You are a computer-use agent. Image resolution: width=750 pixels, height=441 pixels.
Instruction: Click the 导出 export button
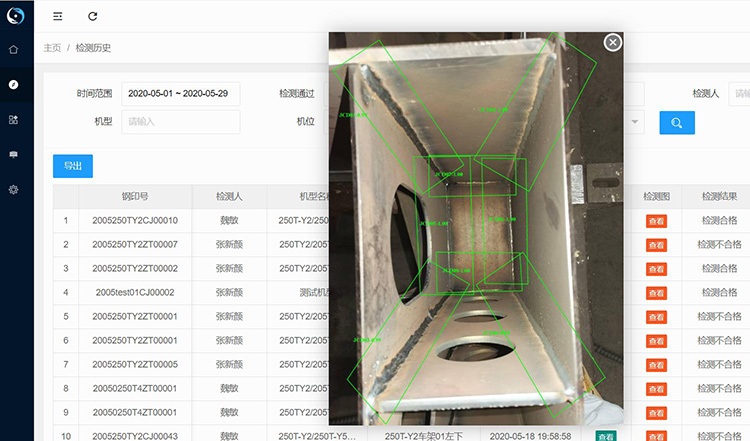pyautogui.click(x=73, y=166)
